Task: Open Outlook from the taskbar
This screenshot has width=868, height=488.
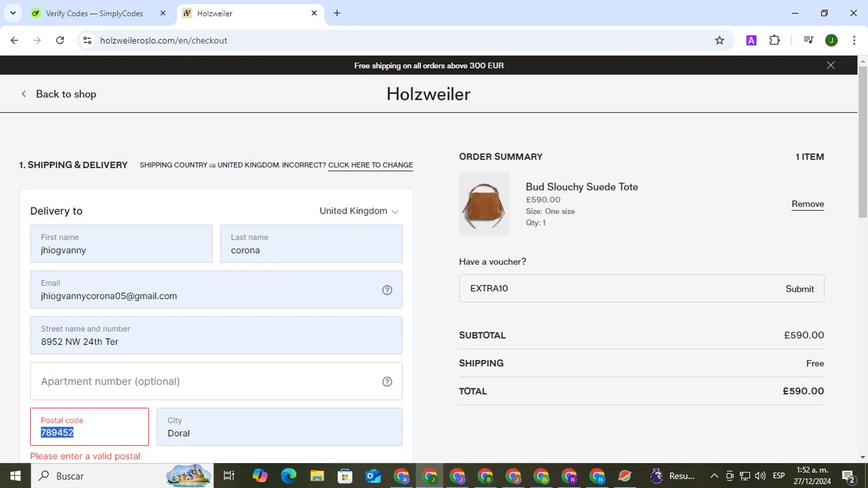Action: tap(373, 476)
